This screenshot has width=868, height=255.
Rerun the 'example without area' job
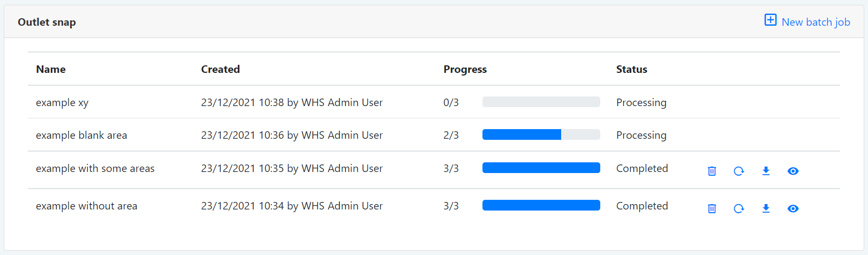(x=739, y=208)
